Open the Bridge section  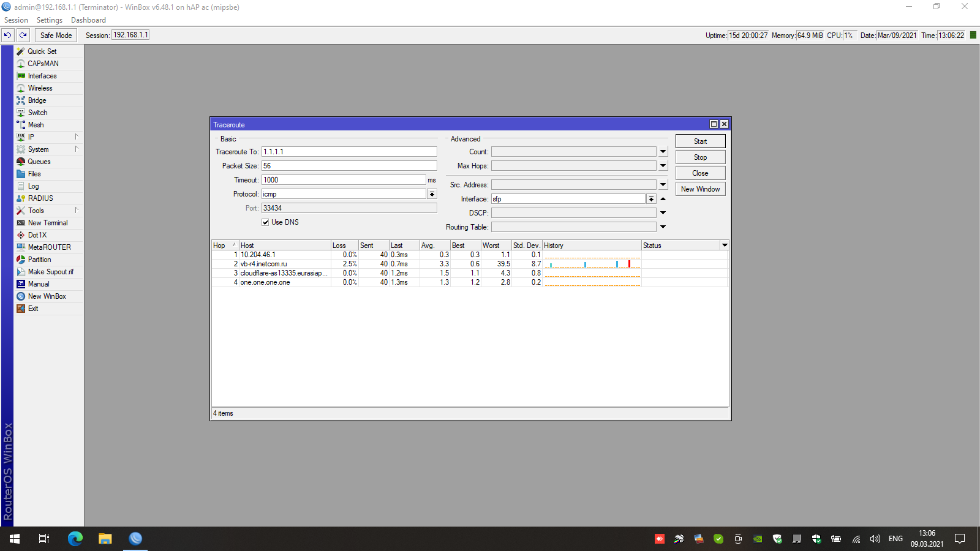click(x=37, y=100)
